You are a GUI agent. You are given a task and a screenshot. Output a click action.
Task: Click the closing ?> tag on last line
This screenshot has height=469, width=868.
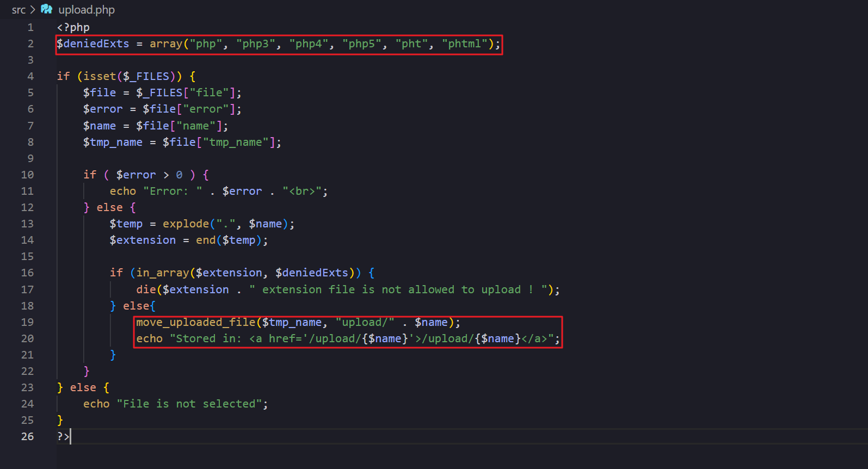coord(63,437)
